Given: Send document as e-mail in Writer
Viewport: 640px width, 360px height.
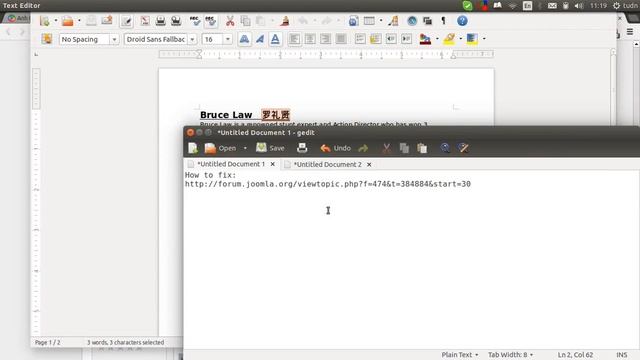Looking at the screenshot, I should (x=107, y=21).
